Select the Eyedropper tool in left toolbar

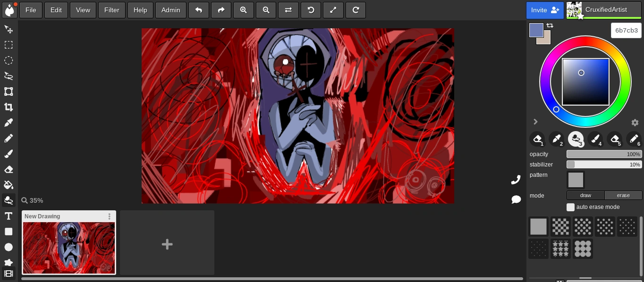pos(8,123)
